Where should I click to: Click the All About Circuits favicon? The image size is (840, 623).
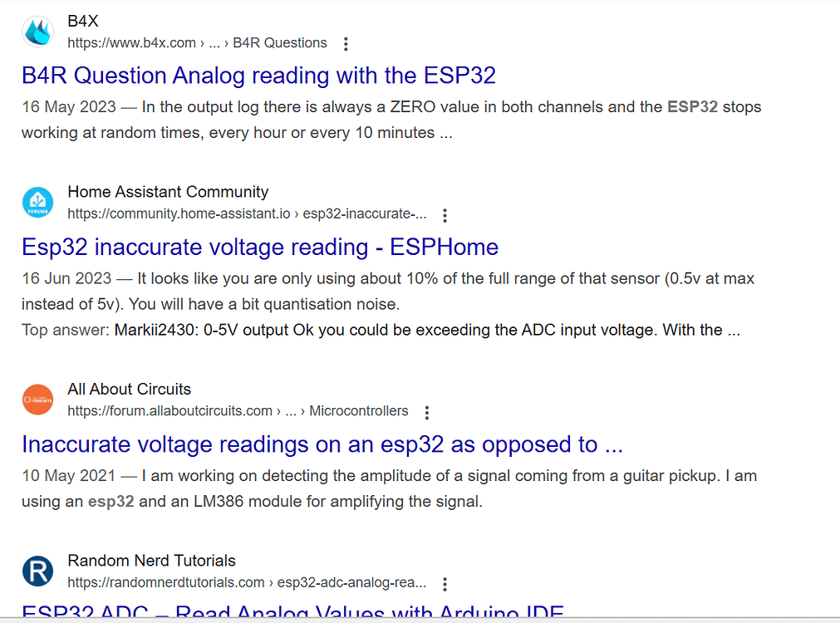click(x=38, y=400)
